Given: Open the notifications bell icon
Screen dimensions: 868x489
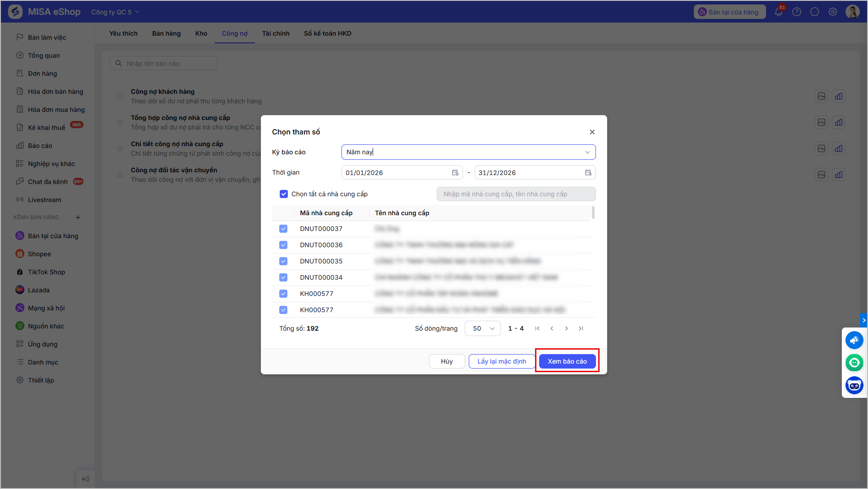Looking at the screenshot, I should [779, 12].
